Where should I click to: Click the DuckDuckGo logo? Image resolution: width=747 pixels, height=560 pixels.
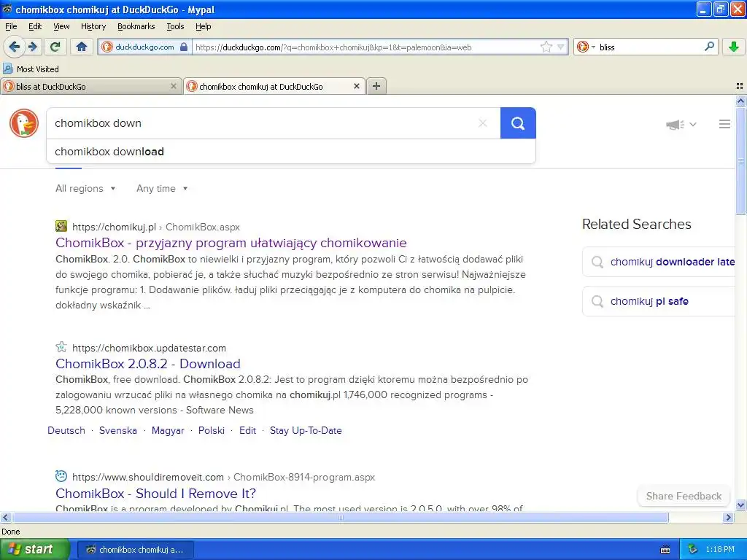pos(24,123)
